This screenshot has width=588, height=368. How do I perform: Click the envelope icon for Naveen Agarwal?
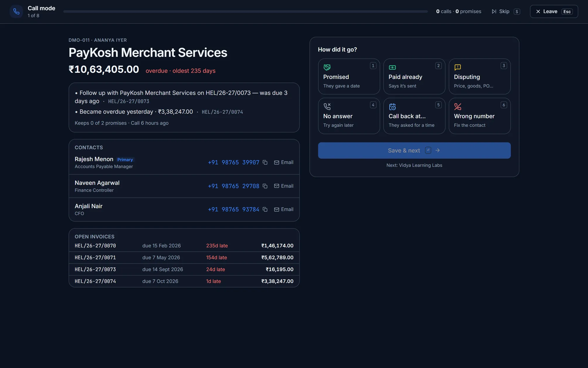(x=277, y=186)
